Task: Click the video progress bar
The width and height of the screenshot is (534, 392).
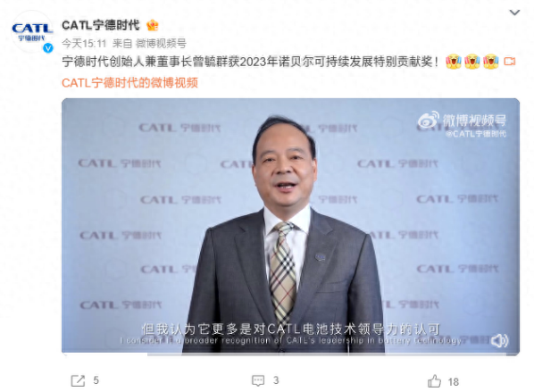Action: click(x=290, y=354)
